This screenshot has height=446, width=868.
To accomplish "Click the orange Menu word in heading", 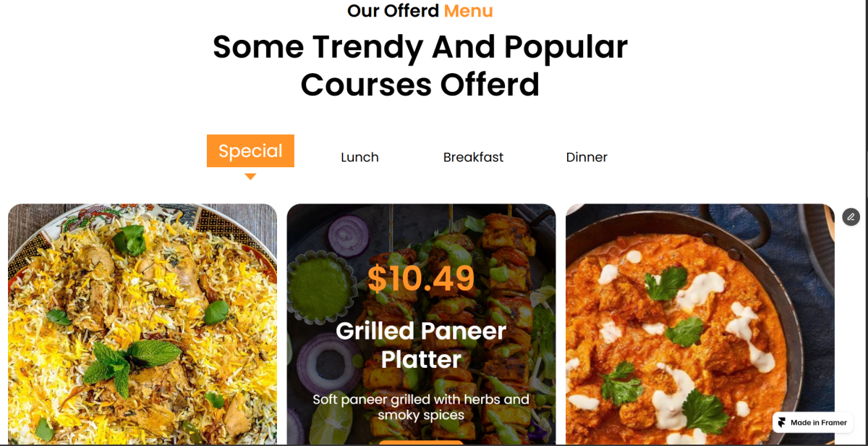I will pyautogui.click(x=469, y=11).
